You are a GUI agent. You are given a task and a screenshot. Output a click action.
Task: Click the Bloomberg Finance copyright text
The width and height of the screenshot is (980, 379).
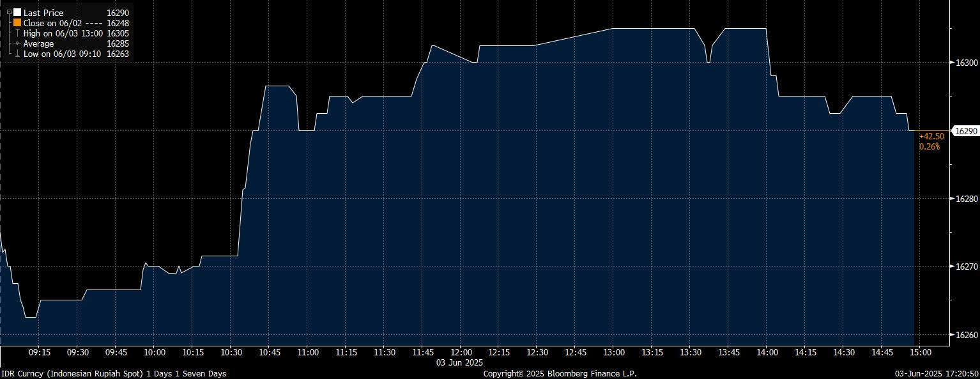pyautogui.click(x=560, y=373)
